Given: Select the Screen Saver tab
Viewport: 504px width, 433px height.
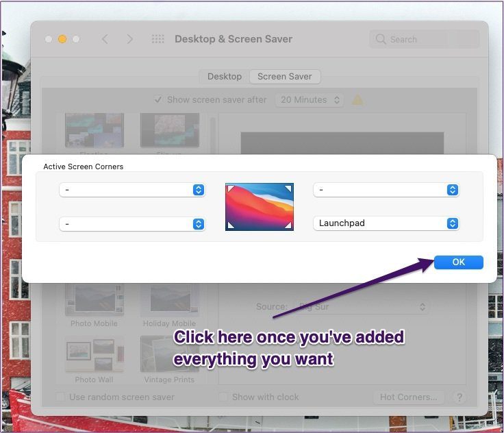Looking at the screenshot, I should [285, 77].
